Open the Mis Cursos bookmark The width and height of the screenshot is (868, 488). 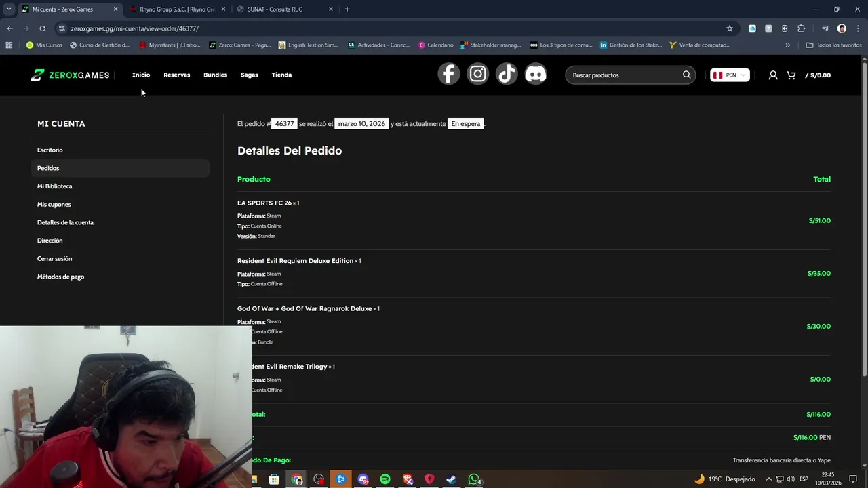coord(44,45)
